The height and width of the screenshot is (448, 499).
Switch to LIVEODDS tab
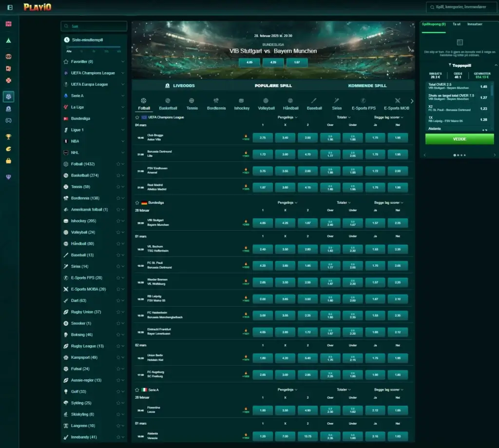tap(180, 86)
